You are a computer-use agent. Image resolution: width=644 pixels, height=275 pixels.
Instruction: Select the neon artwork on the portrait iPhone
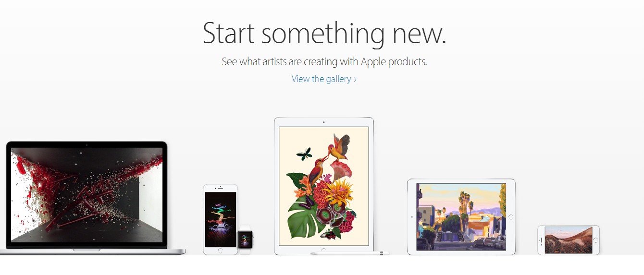221,219
